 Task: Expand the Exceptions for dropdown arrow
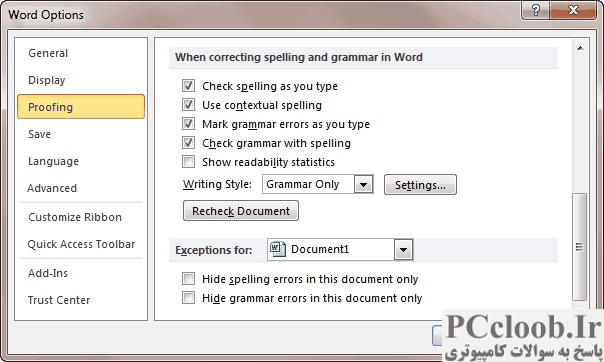pos(403,250)
